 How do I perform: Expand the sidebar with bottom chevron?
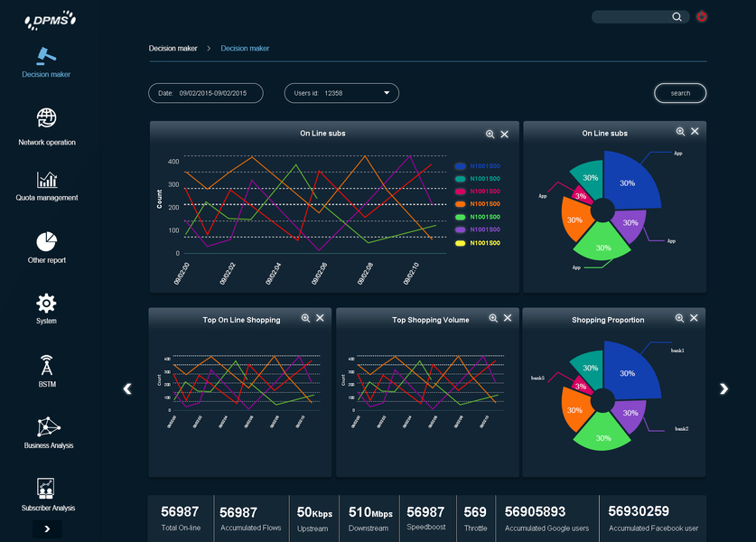point(47,529)
